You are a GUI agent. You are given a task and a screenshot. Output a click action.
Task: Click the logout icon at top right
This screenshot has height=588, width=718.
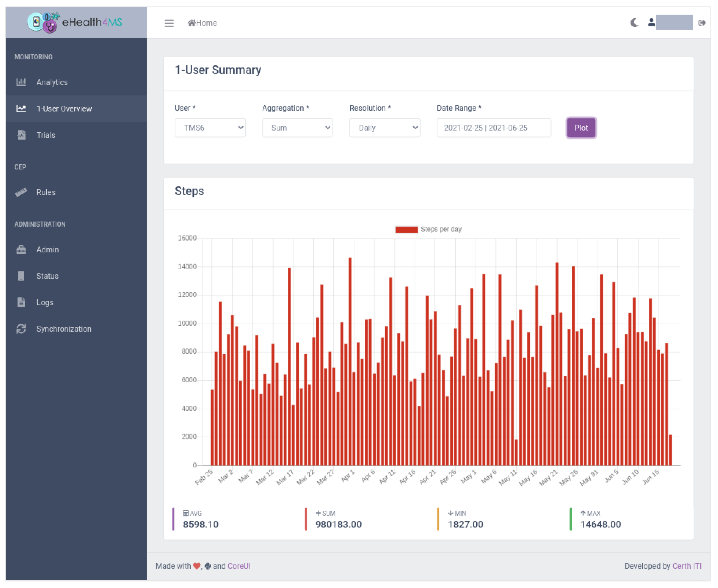(x=702, y=23)
